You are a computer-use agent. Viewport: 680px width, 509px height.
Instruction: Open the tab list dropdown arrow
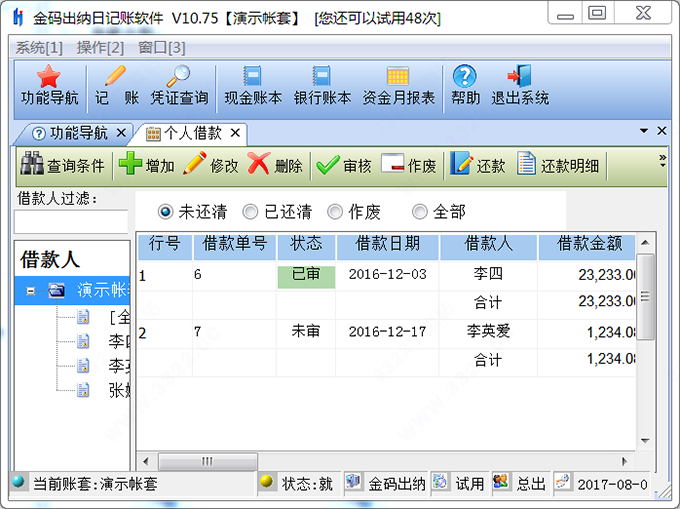[644, 132]
